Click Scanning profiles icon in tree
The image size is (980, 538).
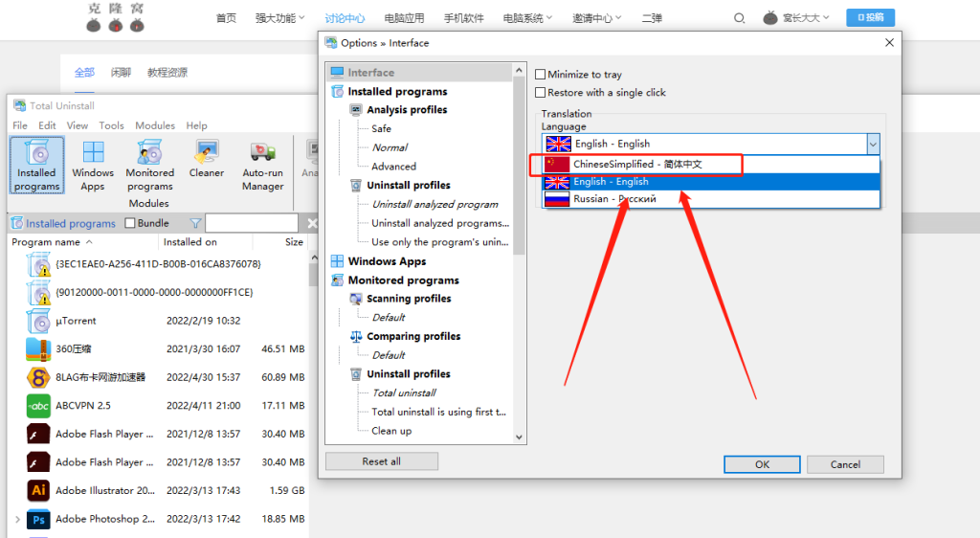point(356,299)
